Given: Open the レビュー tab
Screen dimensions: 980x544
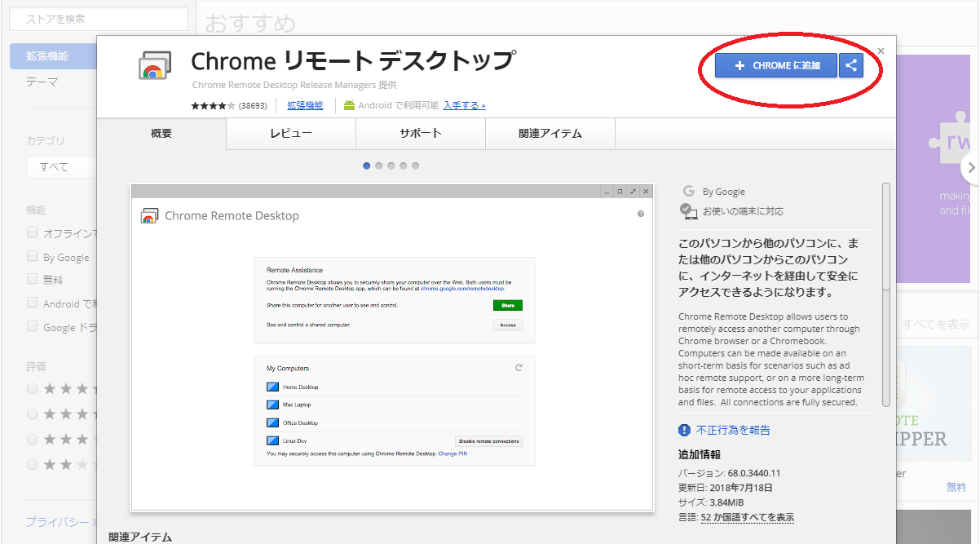Looking at the screenshot, I should pyautogui.click(x=291, y=134).
